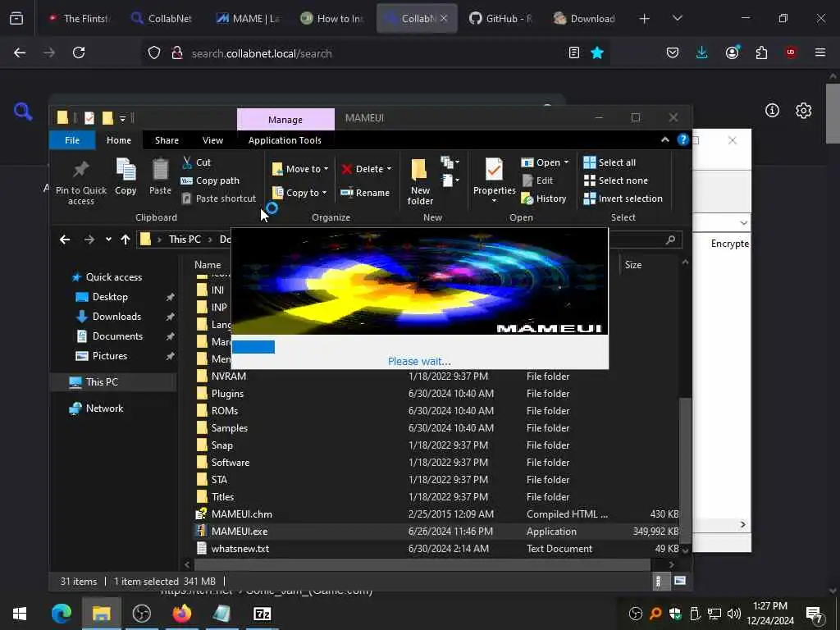Screen dimensions: 840x630
Task: Open 7-Zip from the taskbar
Action: coord(262,614)
